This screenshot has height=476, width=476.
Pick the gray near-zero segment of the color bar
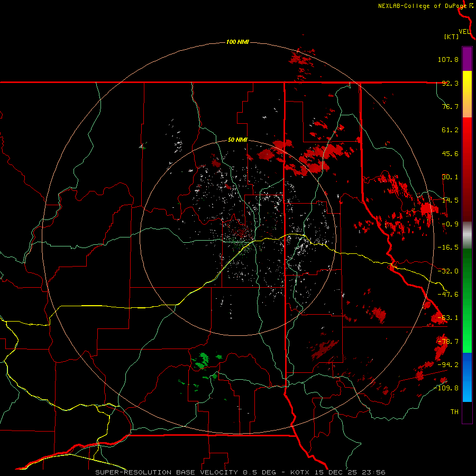click(x=467, y=235)
